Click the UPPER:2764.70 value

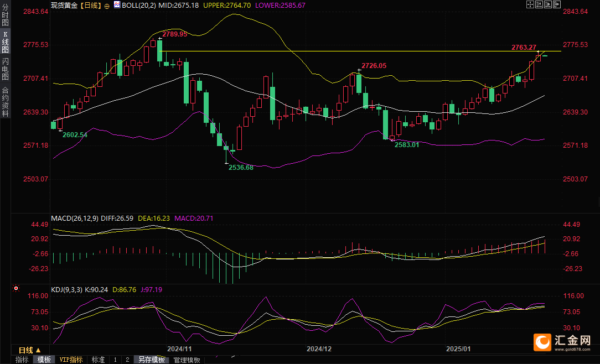227,6
